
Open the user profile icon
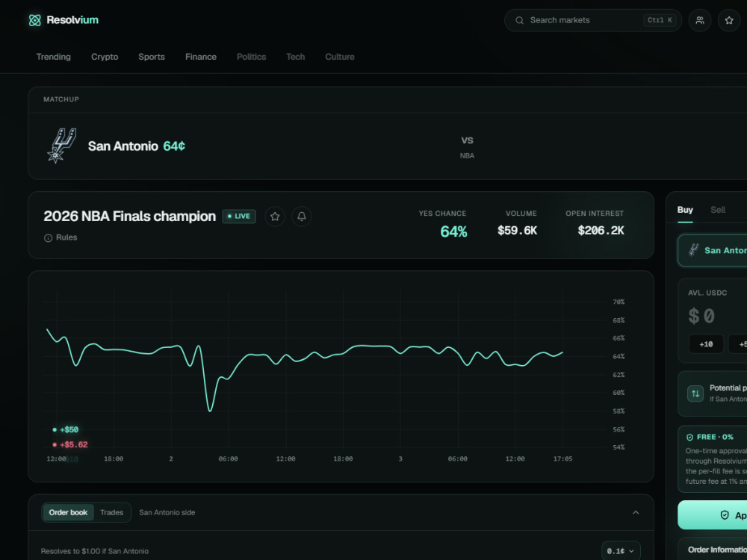coord(700,20)
